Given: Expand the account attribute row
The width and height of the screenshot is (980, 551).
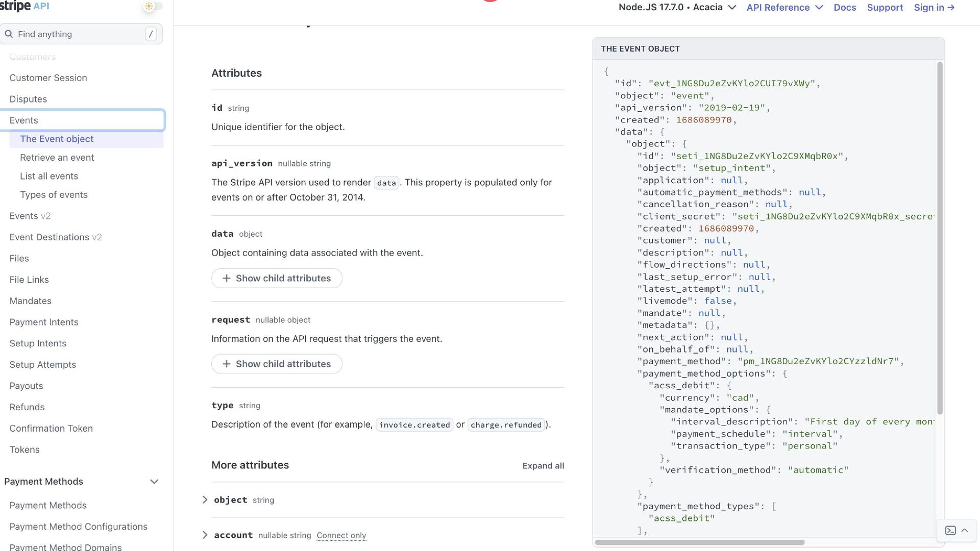Looking at the screenshot, I should pos(205,535).
